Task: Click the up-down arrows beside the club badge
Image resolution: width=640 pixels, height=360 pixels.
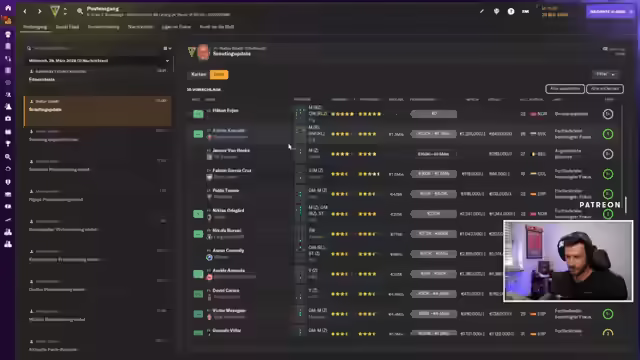Action: [65, 11]
